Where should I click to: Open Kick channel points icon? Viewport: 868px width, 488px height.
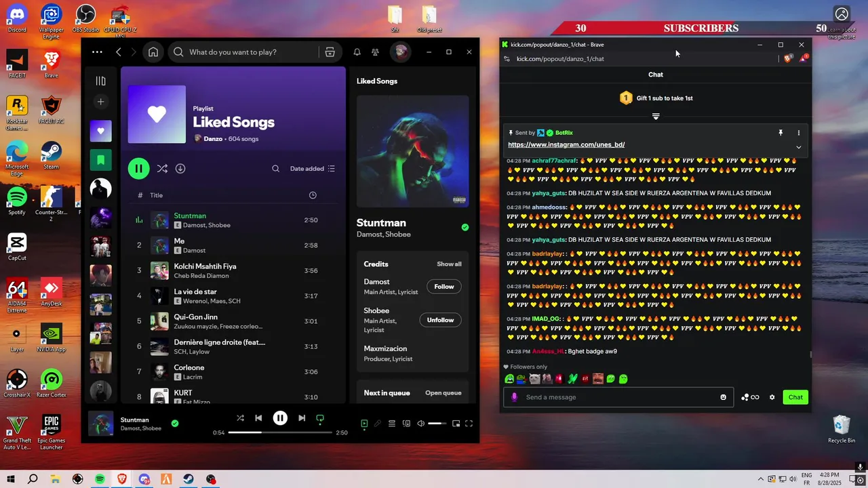click(x=749, y=397)
